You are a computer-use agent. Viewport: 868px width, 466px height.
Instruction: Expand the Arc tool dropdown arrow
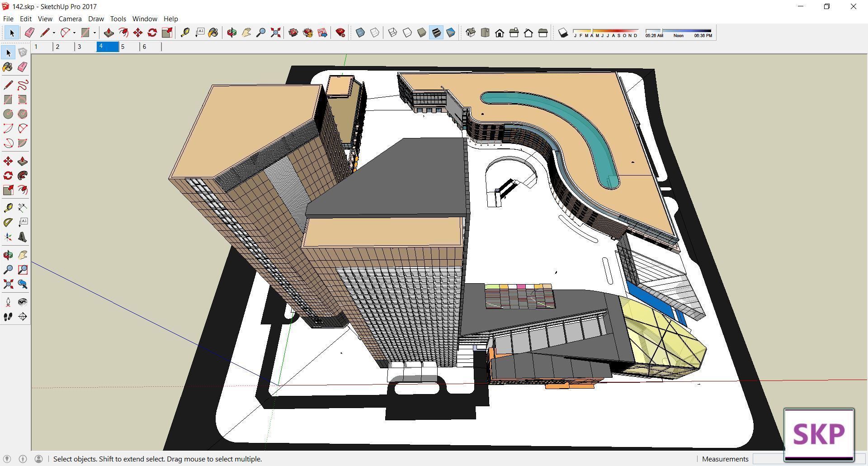tap(74, 33)
